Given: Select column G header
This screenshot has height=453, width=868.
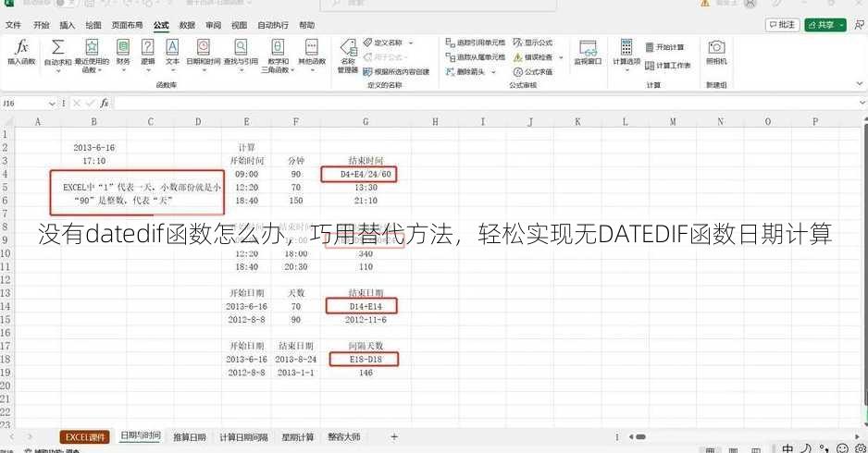Looking at the screenshot, I should [366, 121].
